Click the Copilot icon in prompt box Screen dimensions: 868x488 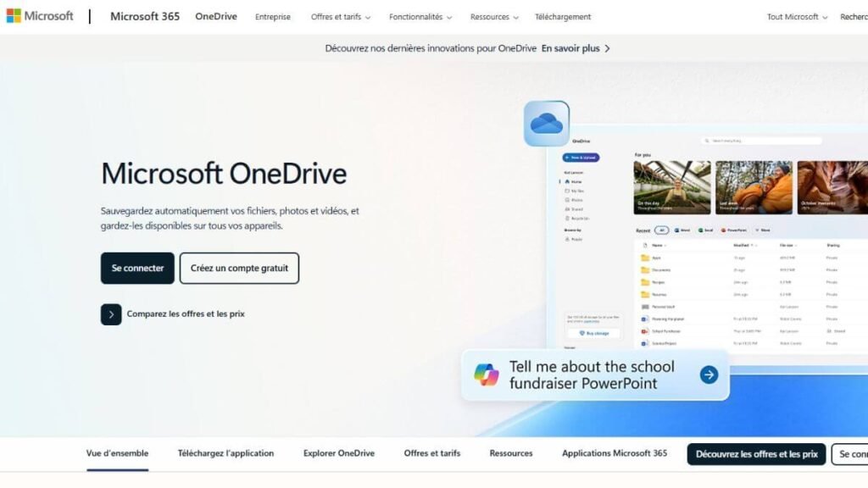pos(487,374)
